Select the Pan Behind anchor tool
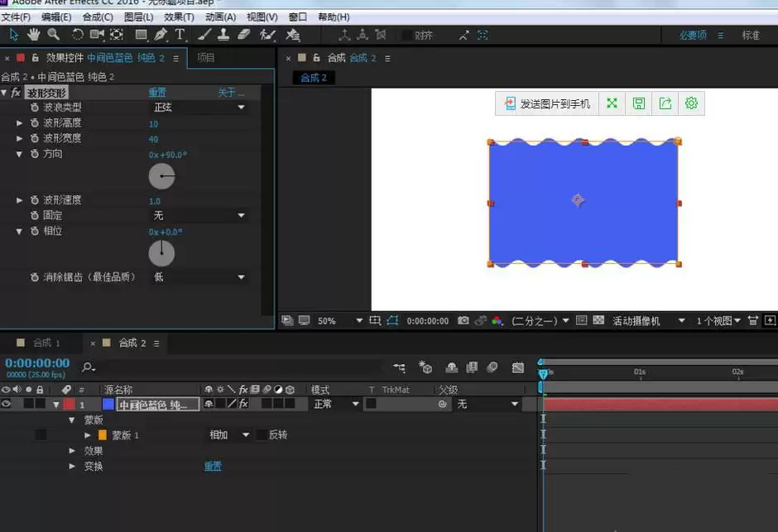Screen dimensions: 778x532 [x=117, y=35]
